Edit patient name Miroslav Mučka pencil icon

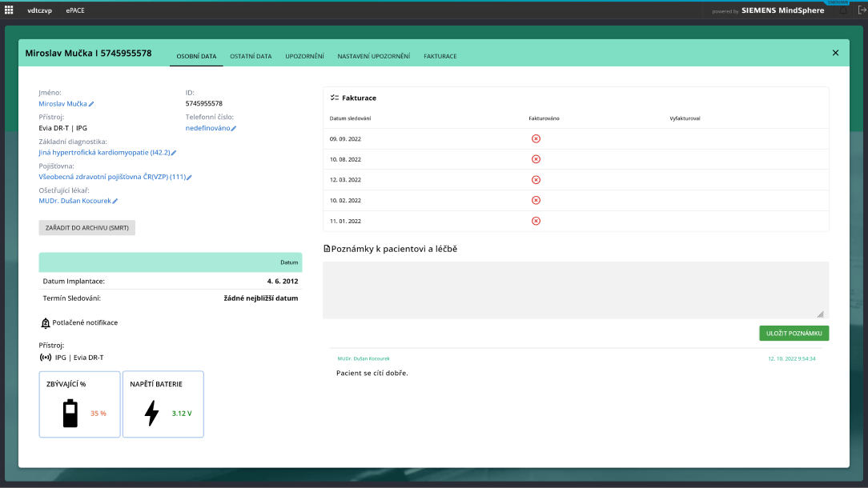coord(91,104)
